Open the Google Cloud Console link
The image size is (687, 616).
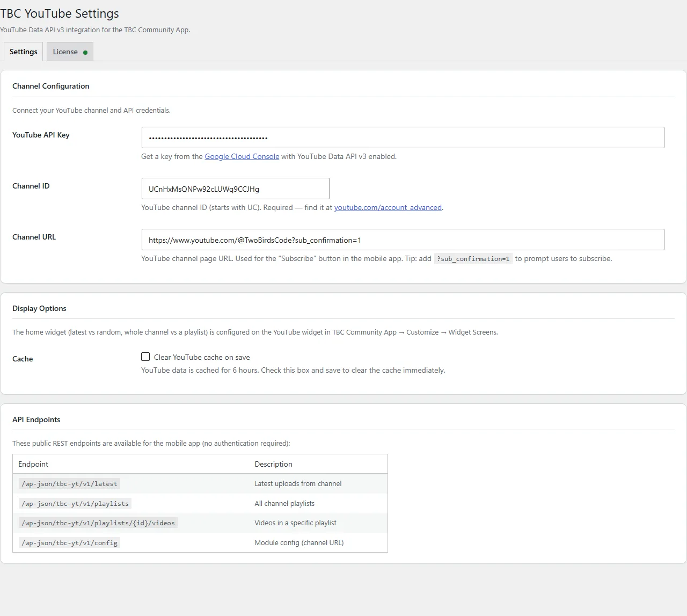(x=242, y=156)
